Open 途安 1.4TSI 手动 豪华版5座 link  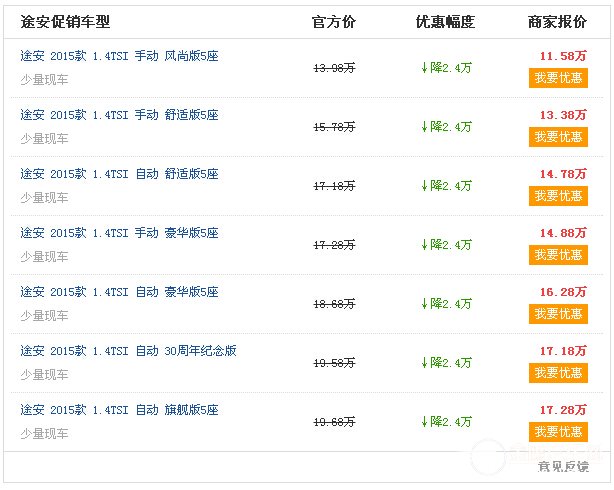119,233
